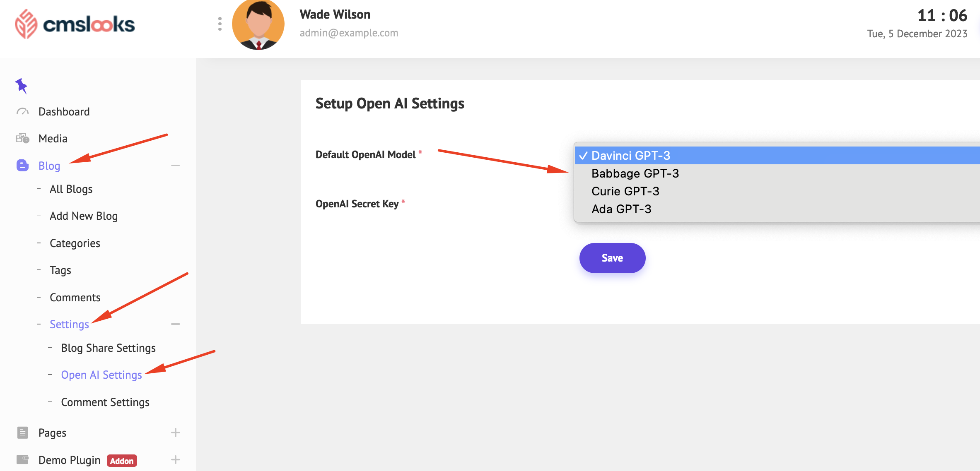Click the cmslooks logo
Viewport: 980px width, 471px height.
tap(75, 24)
